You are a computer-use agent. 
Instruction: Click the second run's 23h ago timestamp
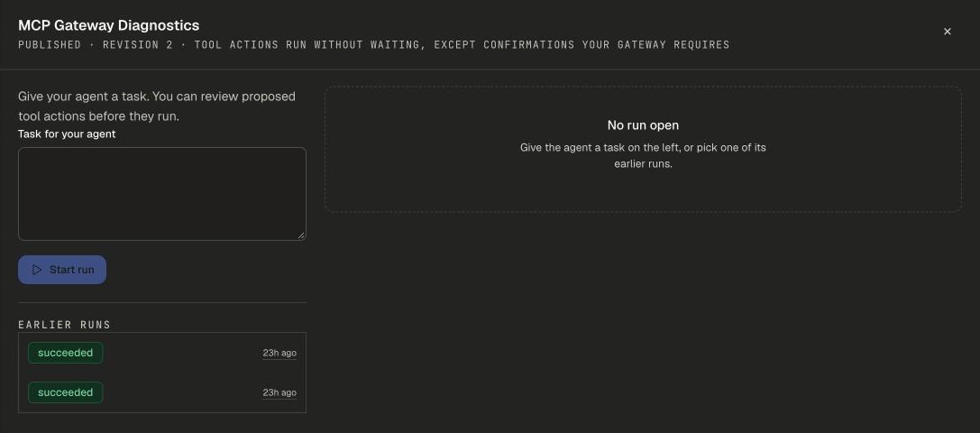(279, 392)
